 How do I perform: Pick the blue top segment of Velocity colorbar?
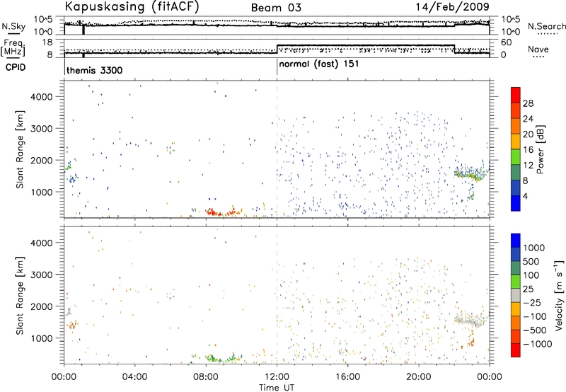516,241
